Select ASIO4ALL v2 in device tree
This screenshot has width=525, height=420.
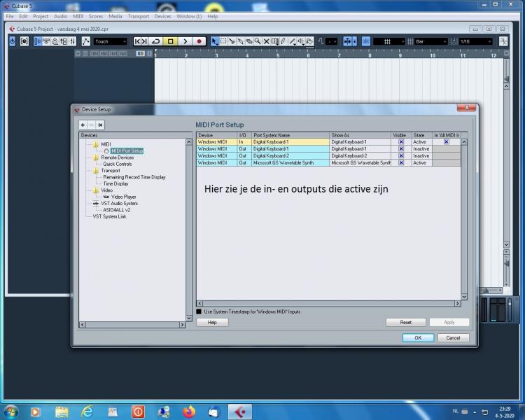[x=116, y=210]
